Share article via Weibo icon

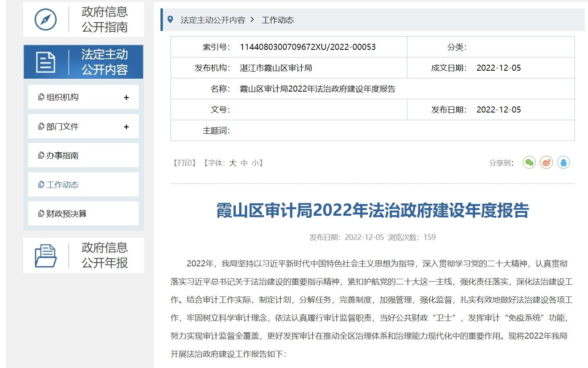pyautogui.click(x=546, y=163)
